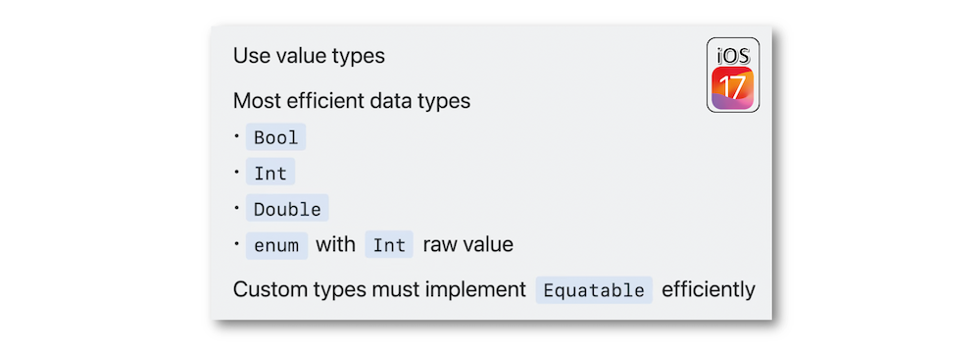Viewport: 980px width, 355px height.
Task: Click the Int tag next to raw value
Action: (x=389, y=245)
